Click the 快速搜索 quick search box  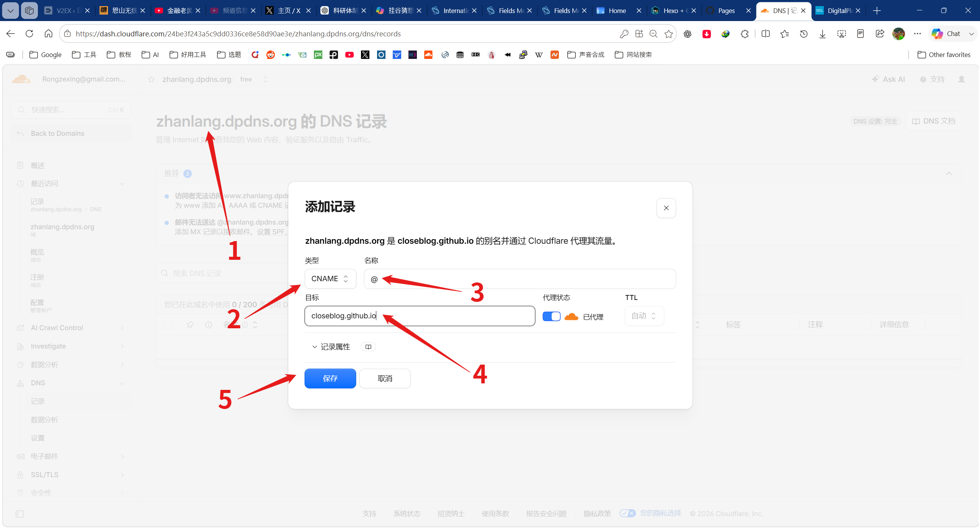tap(71, 110)
